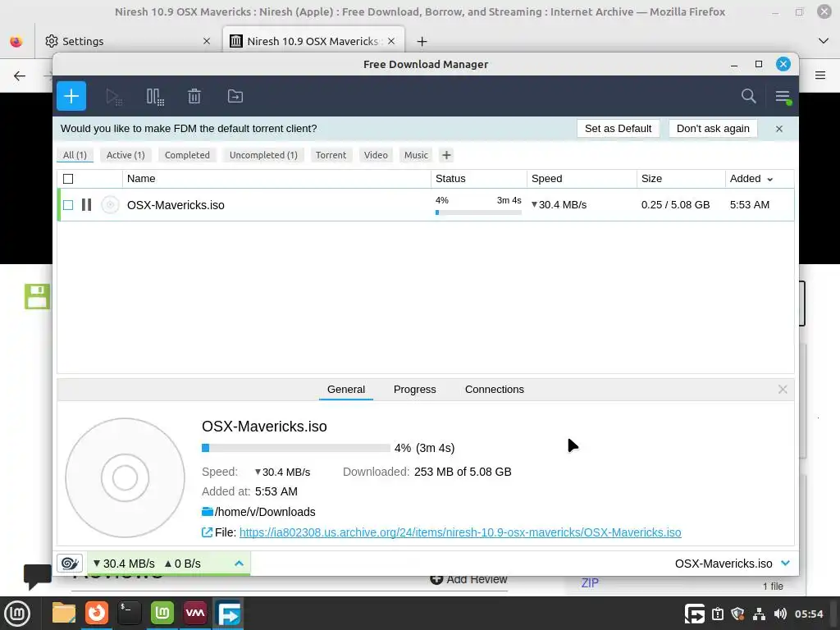Image resolution: width=840 pixels, height=630 pixels.
Task: Click Add Review on archive page
Action: pos(468,579)
